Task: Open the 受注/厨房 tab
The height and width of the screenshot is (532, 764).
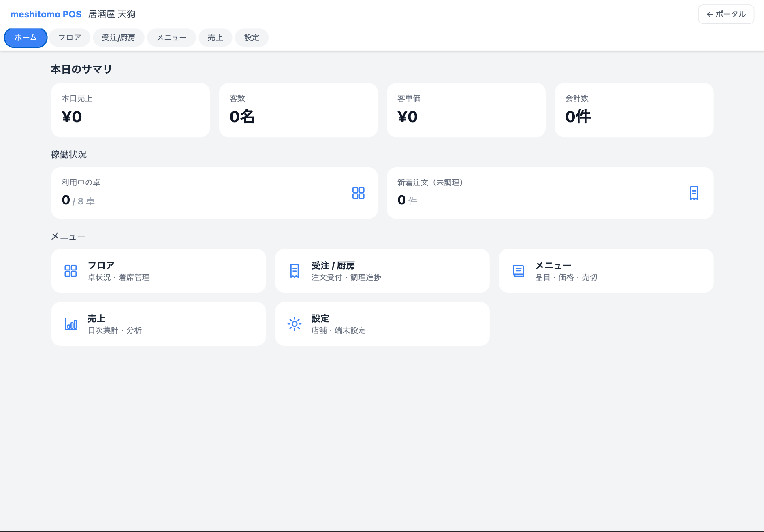Action: click(x=119, y=38)
